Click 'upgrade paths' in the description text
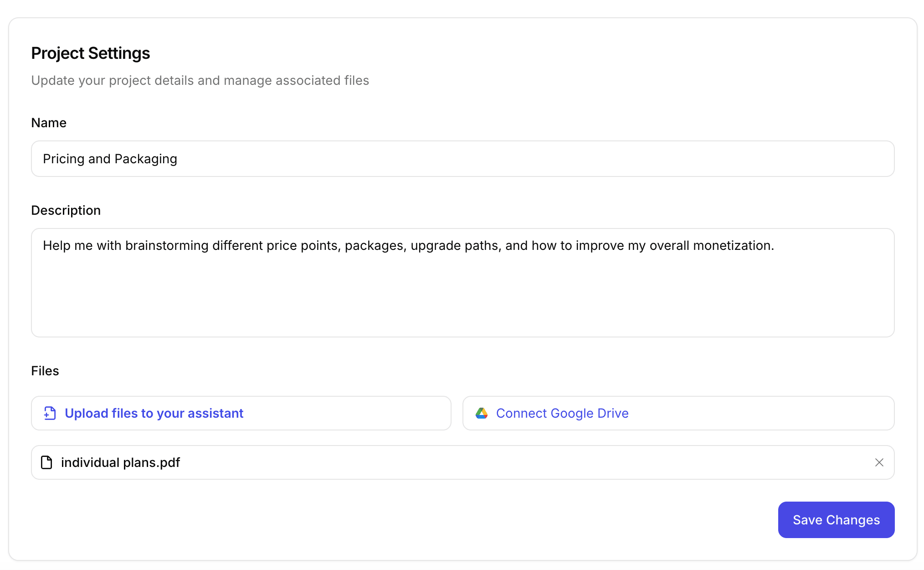Image resolution: width=924 pixels, height=570 pixels. (x=456, y=245)
